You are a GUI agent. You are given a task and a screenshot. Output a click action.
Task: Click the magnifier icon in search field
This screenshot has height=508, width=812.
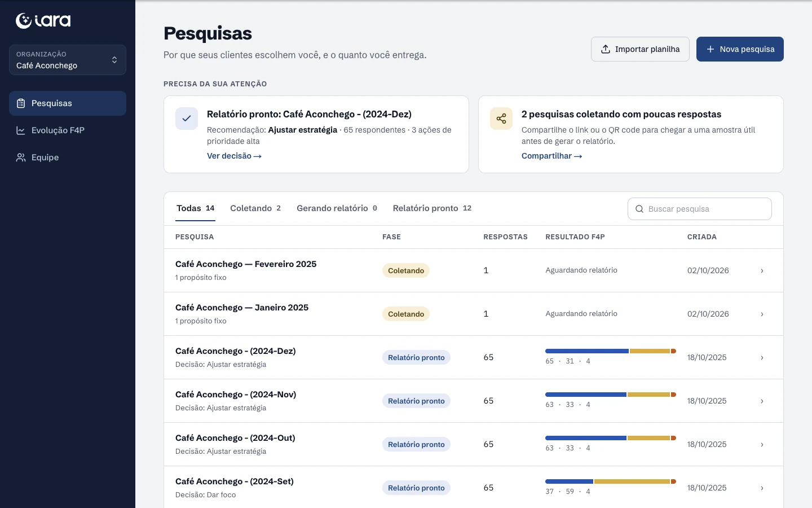(x=639, y=209)
